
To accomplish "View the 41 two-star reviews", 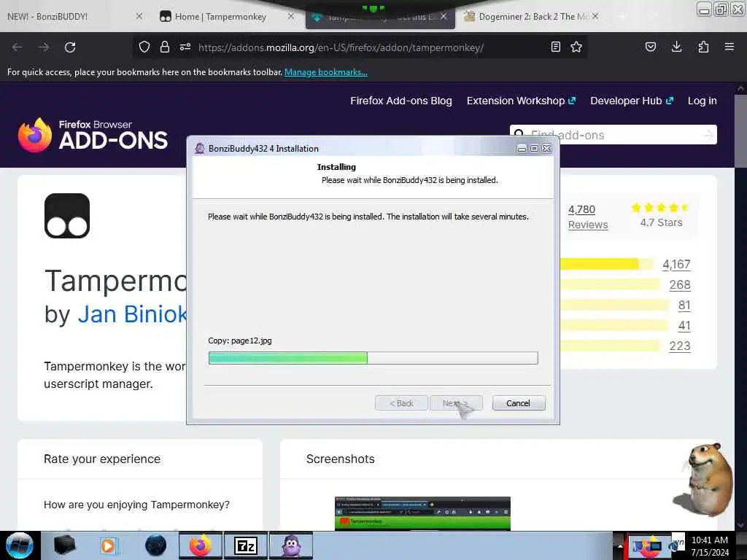I will click(x=684, y=326).
